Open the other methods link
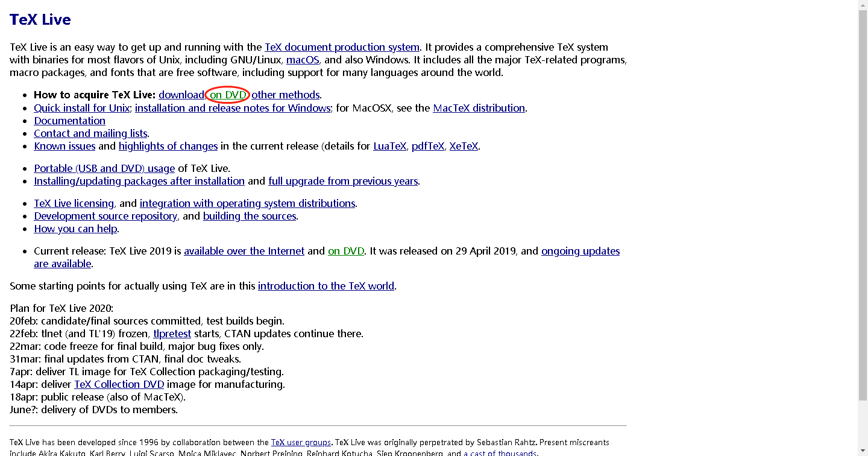868x456 pixels. coord(285,95)
